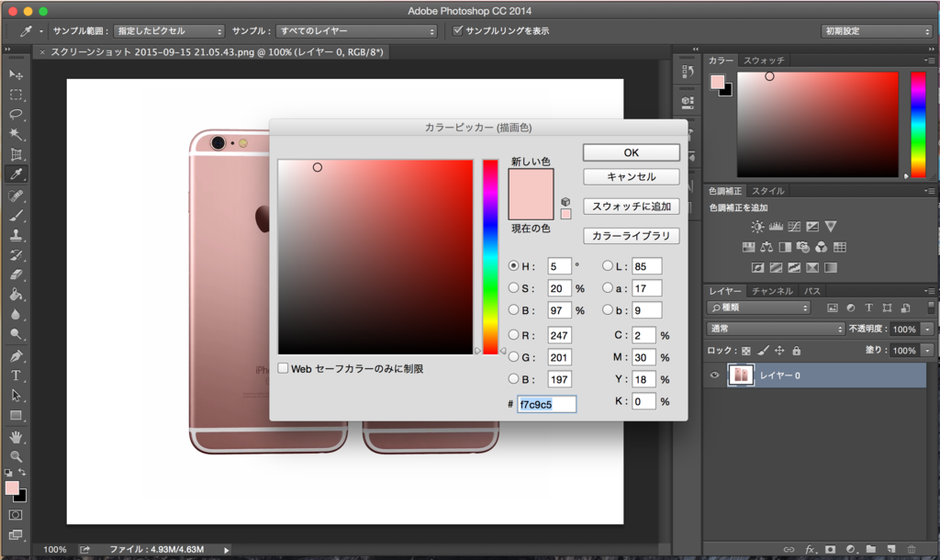
Task: Click スウォッチに追加 button
Action: click(632, 207)
